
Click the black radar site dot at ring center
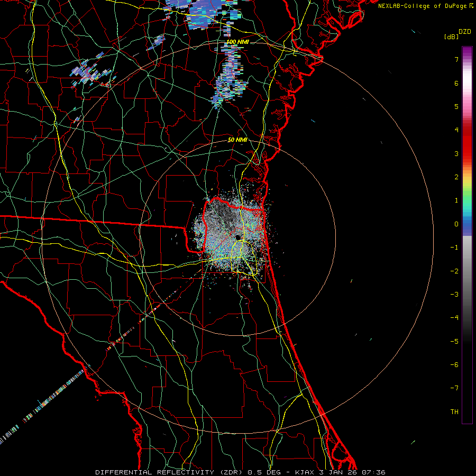click(238, 237)
